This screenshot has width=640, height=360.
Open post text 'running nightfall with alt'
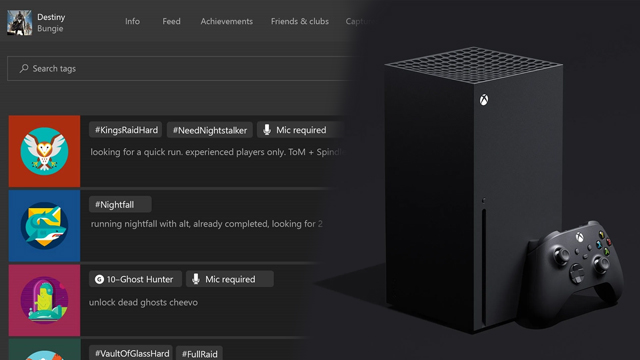(x=207, y=224)
